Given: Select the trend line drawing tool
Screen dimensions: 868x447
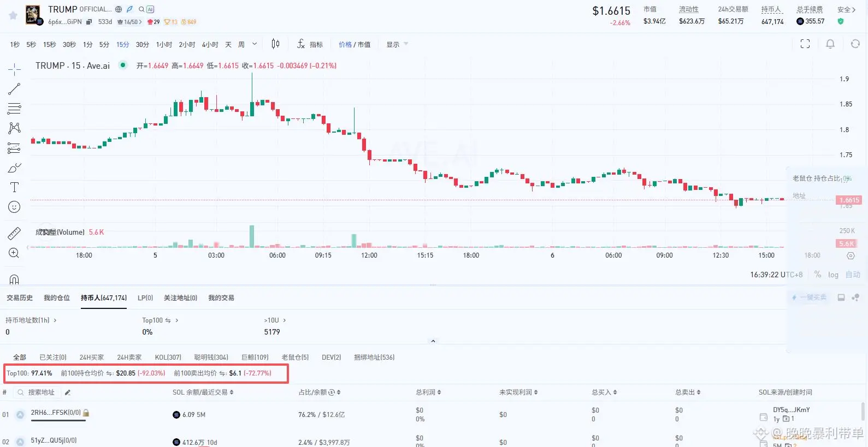Looking at the screenshot, I should [x=14, y=89].
